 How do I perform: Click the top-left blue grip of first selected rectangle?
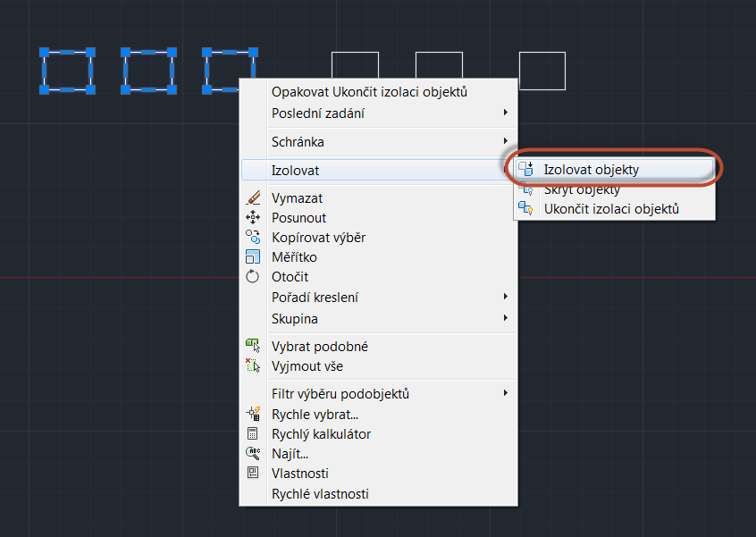(x=44, y=53)
